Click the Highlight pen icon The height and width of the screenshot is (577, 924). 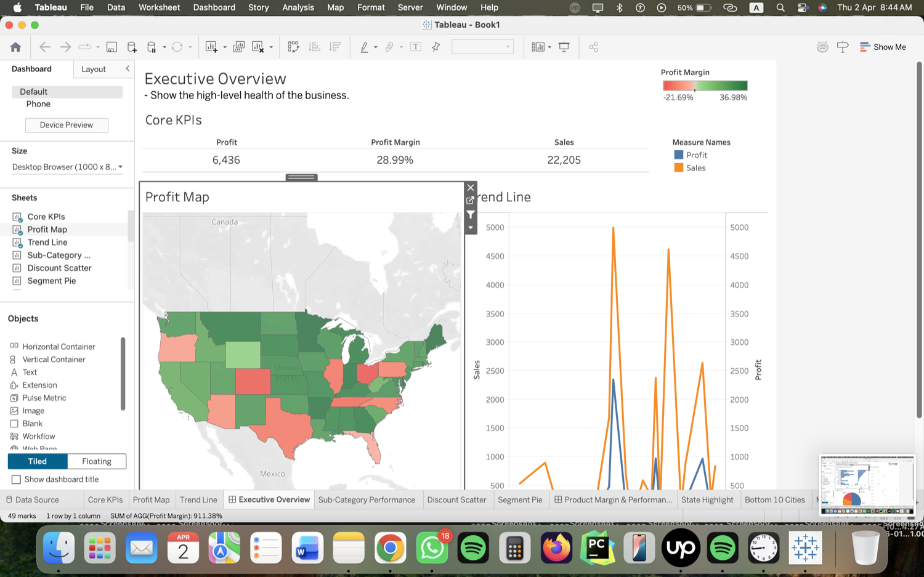(x=364, y=47)
